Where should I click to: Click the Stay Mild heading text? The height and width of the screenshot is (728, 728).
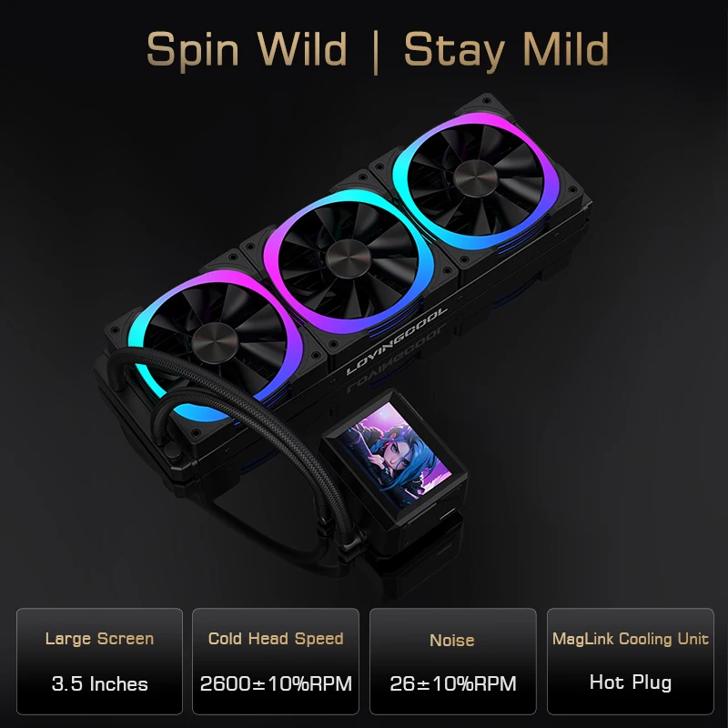pyautogui.click(x=506, y=49)
